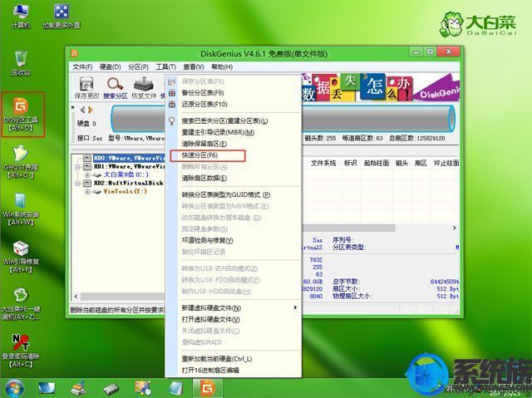The height and width of the screenshot is (398, 532).
Task: Open the 硬盘(D) menu
Action: [111, 66]
